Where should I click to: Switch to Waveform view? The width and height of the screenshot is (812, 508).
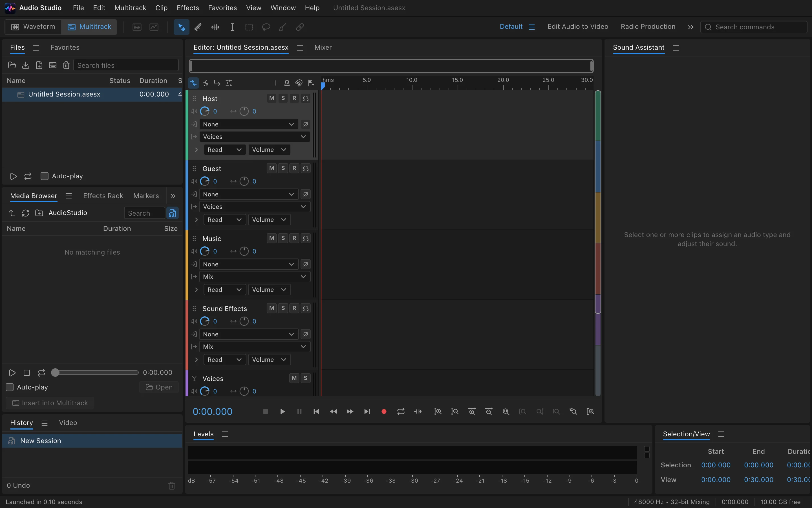[33, 27]
